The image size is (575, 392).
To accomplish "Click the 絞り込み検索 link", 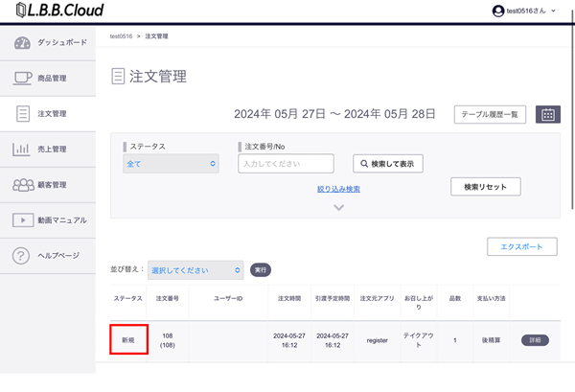I will coord(338,189).
